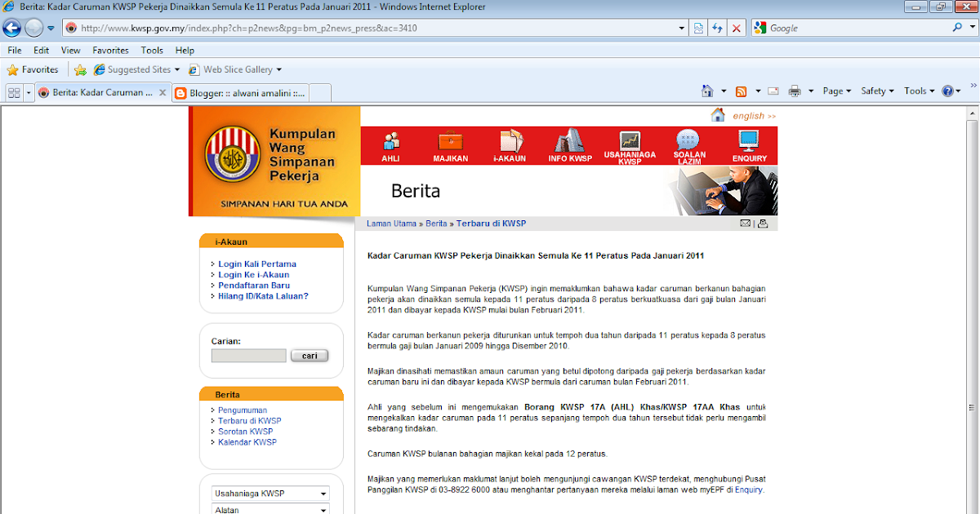The height and width of the screenshot is (514, 980).
Task: Open the RSS feeds icon
Action: (x=742, y=91)
